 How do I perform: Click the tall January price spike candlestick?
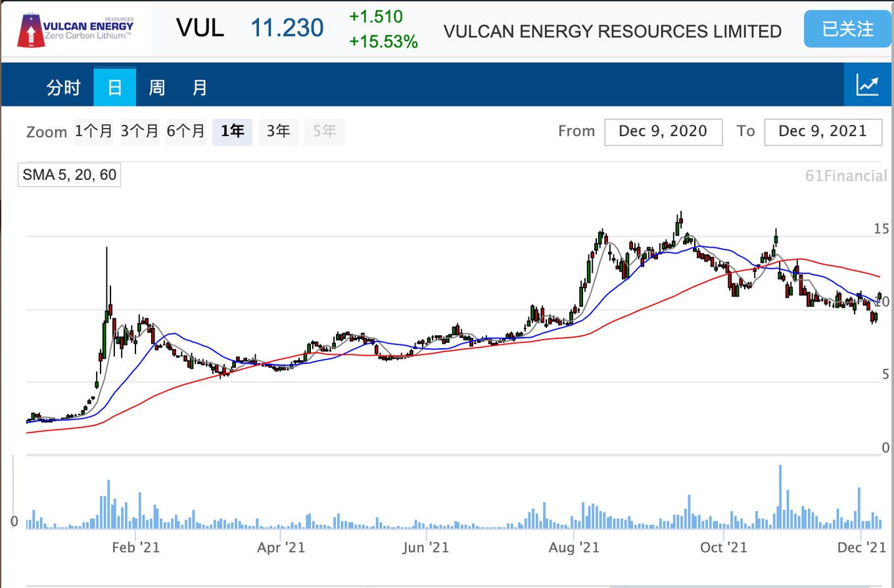106,284
